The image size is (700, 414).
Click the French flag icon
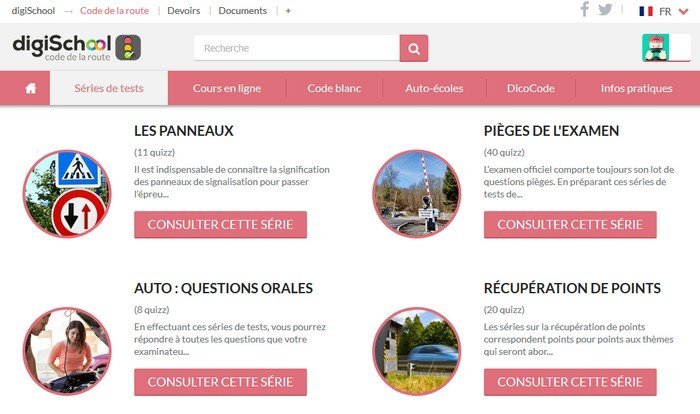pos(646,11)
